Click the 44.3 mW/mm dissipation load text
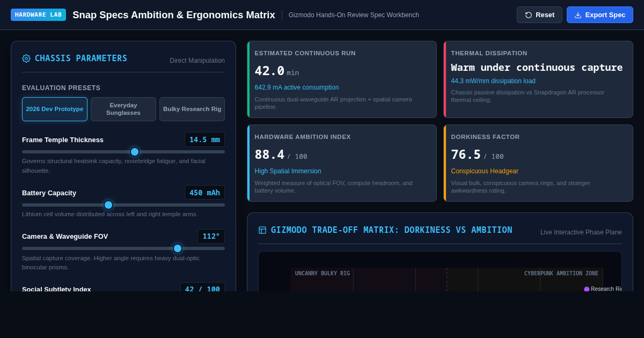 click(493, 81)
